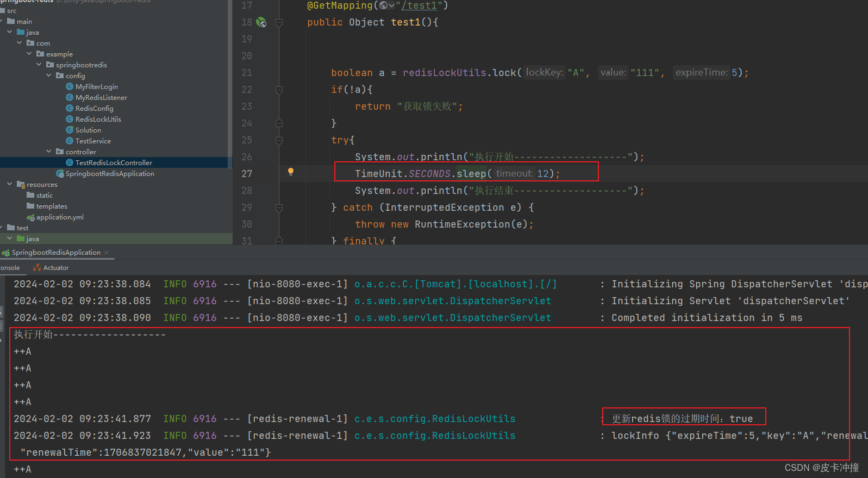Open the TestService class file

tap(93, 141)
